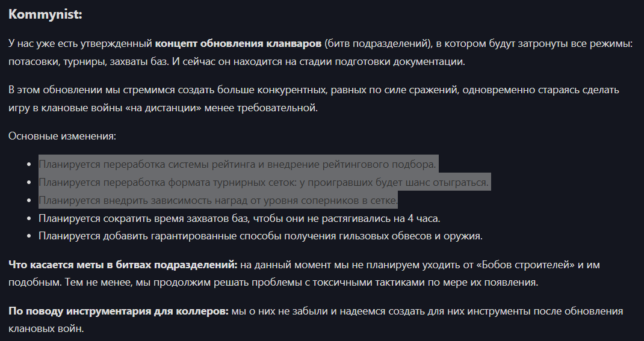Click bold text 'концепт обновления кланваров'
The image size is (644, 341).
(238, 43)
